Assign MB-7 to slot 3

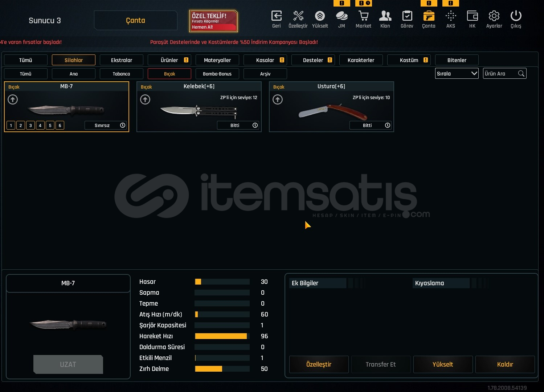(30, 125)
